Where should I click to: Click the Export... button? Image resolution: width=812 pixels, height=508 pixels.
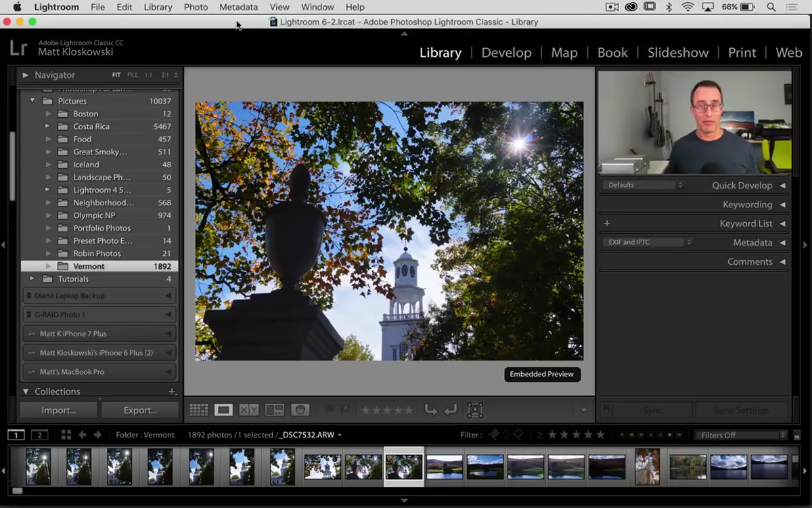[x=140, y=410]
